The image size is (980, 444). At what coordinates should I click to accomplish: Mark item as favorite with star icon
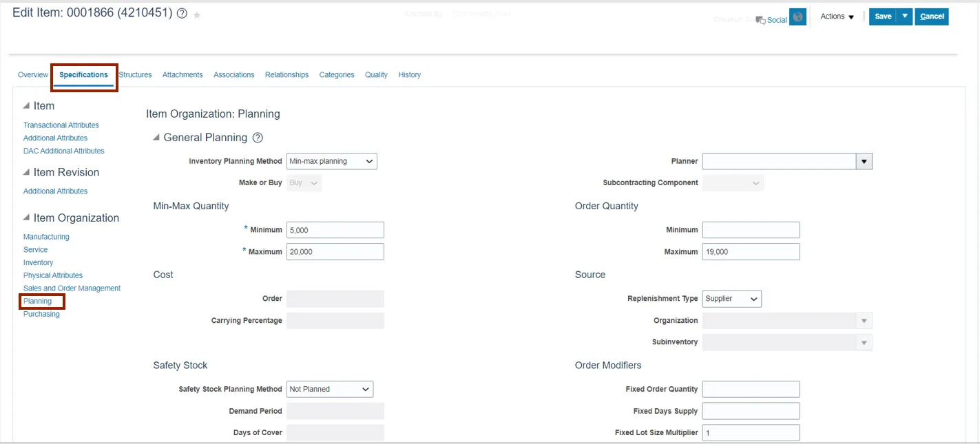coord(197,14)
